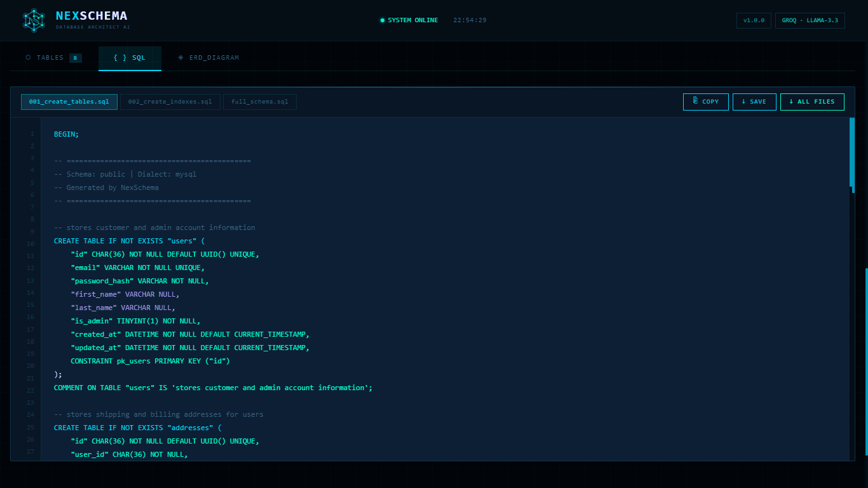Click the v1.0.0 version badge

[754, 20]
